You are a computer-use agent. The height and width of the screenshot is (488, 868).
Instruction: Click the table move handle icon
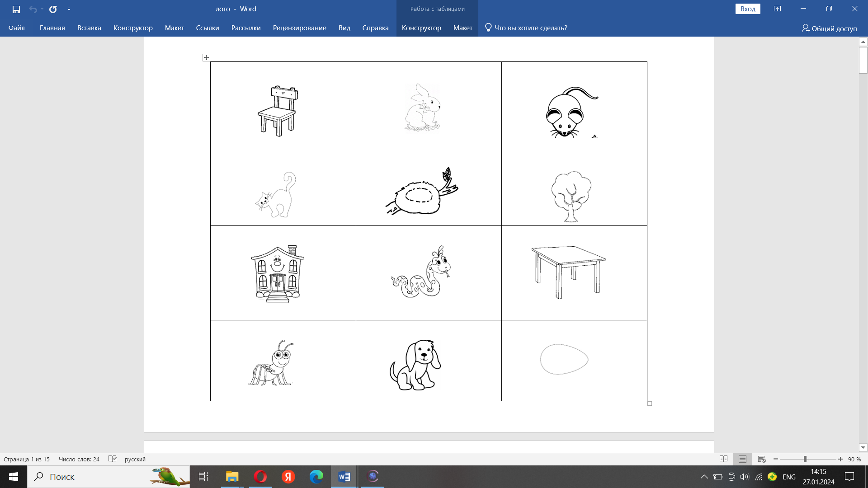pyautogui.click(x=206, y=57)
